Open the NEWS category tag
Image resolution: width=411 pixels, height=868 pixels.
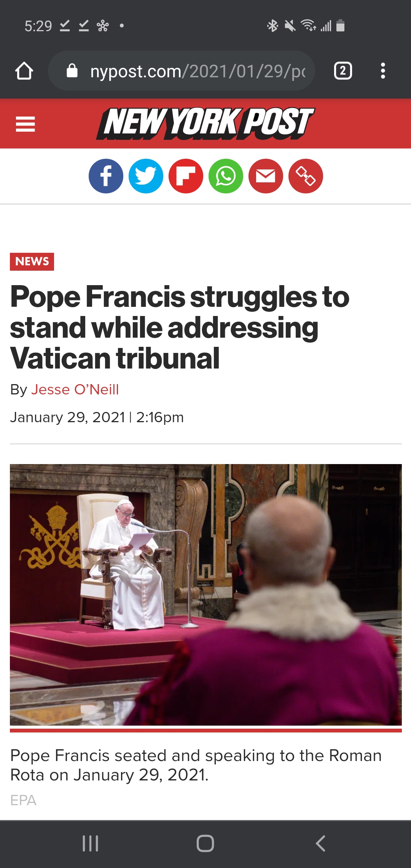[32, 262]
